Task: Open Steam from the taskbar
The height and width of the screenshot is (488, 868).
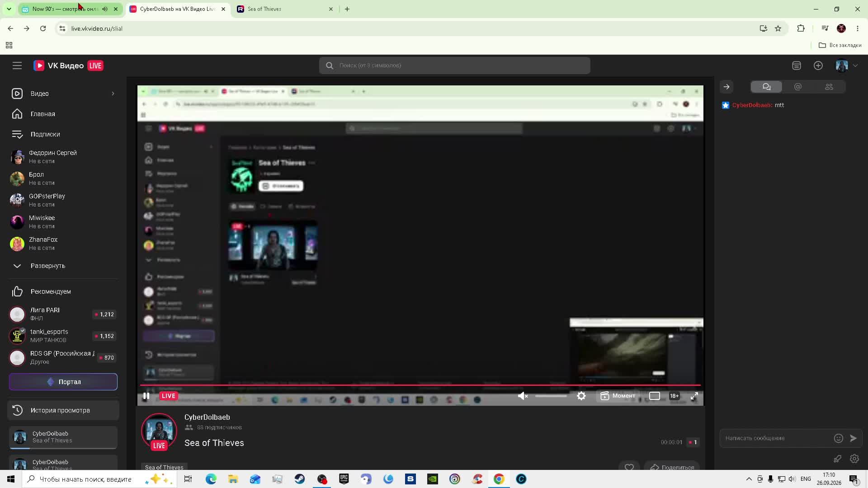Action: 300,479
